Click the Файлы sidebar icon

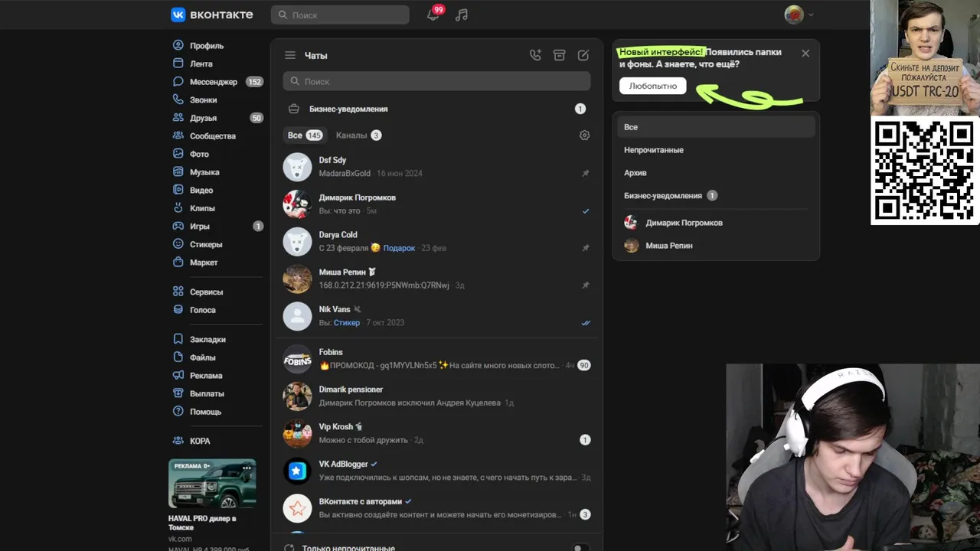pos(178,357)
